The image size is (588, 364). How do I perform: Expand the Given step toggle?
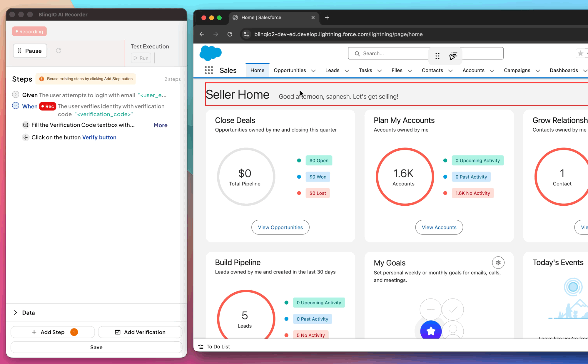(16, 95)
